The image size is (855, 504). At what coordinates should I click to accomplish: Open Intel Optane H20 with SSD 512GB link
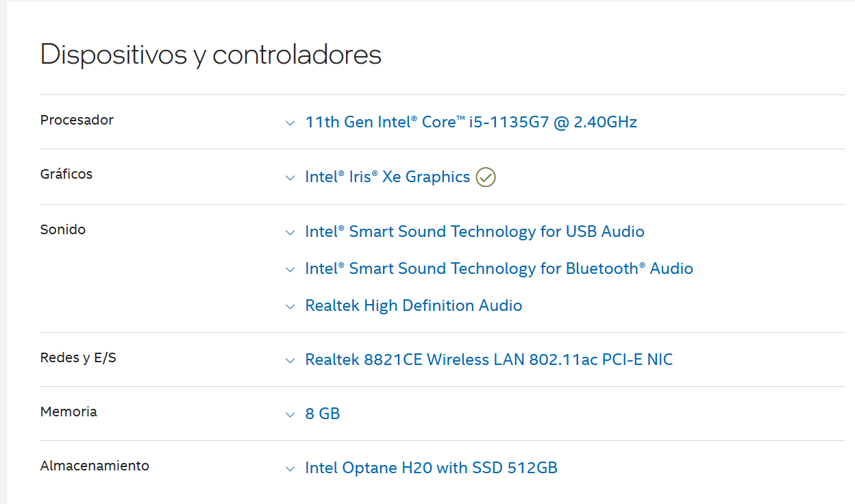pyautogui.click(x=432, y=468)
